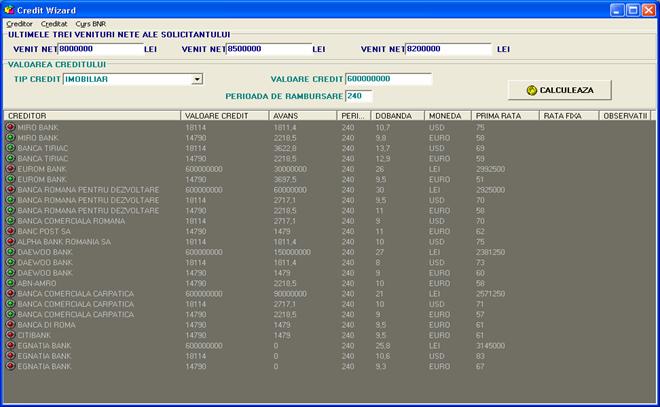Focus the VENIT NET field containing 8500000
This screenshot has width=660, height=407.
[x=269, y=49]
